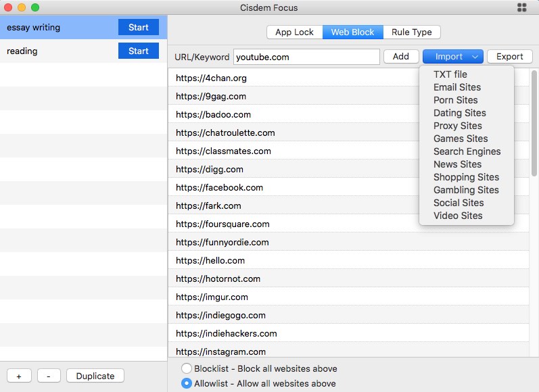This screenshot has width=539, height=392.
Task: Import Gambling Sites list
Action: coord(466,190)
